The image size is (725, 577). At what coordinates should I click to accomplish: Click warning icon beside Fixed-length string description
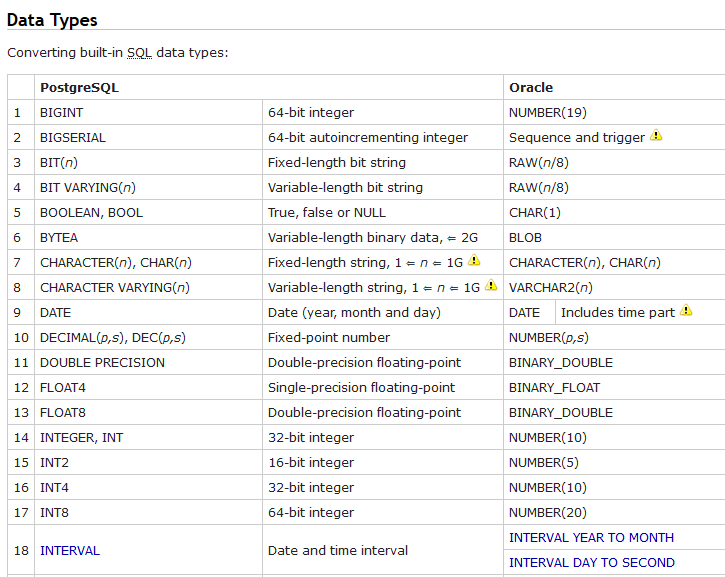(x=474, y=260)
